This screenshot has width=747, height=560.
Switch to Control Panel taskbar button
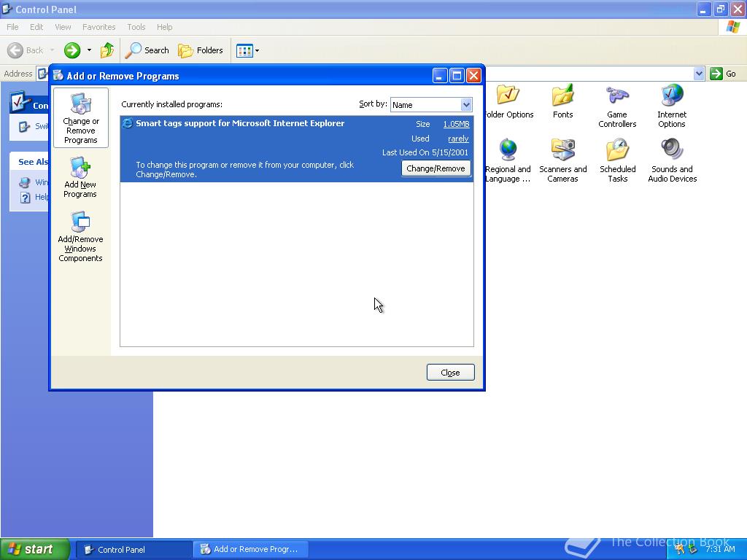[x=134, y=550]
